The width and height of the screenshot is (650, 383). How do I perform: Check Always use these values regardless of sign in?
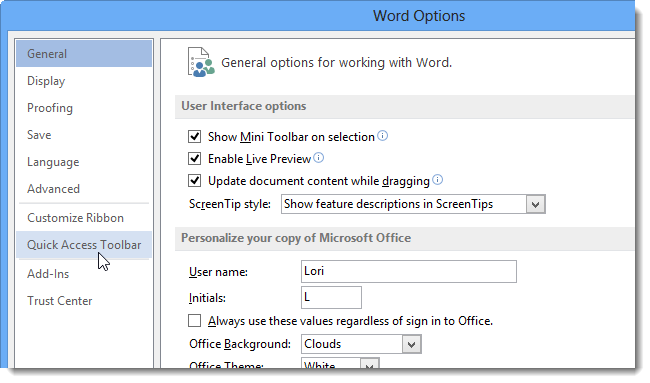tap(194, 320)
